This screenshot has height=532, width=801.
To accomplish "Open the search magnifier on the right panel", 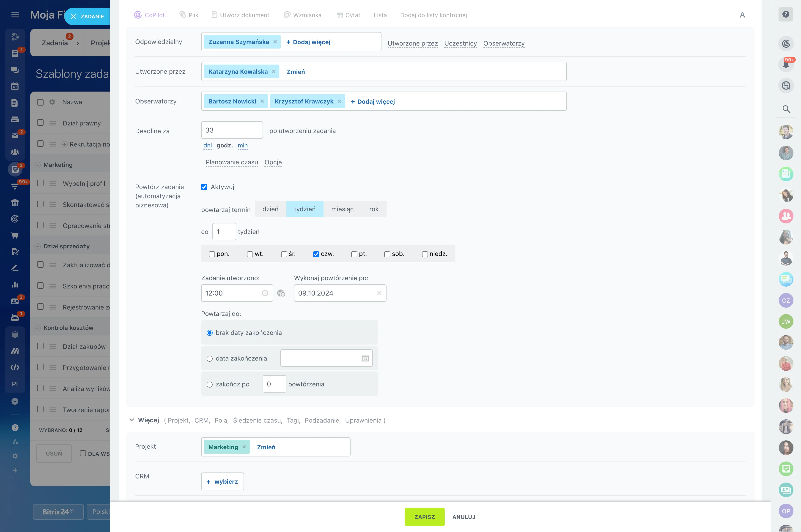I will (x=786, y=109).
